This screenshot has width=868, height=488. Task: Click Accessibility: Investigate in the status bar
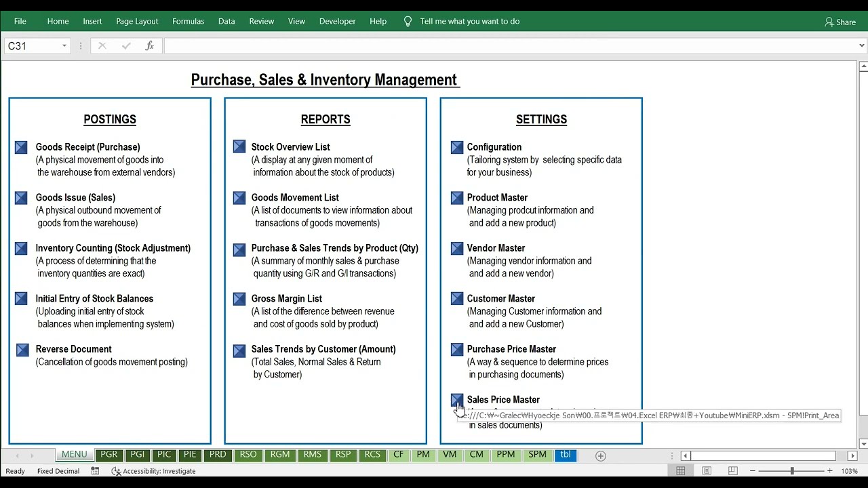[153, 471]
